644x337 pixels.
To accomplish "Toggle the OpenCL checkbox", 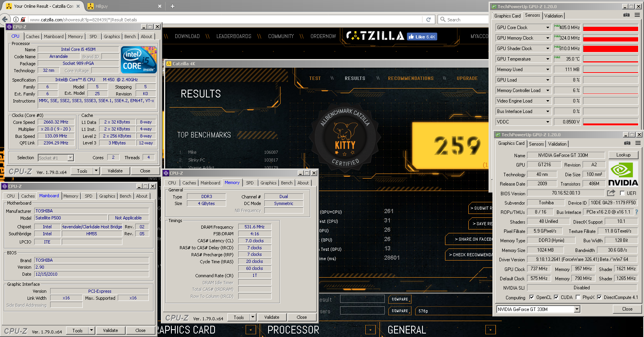I will (532, 297).
